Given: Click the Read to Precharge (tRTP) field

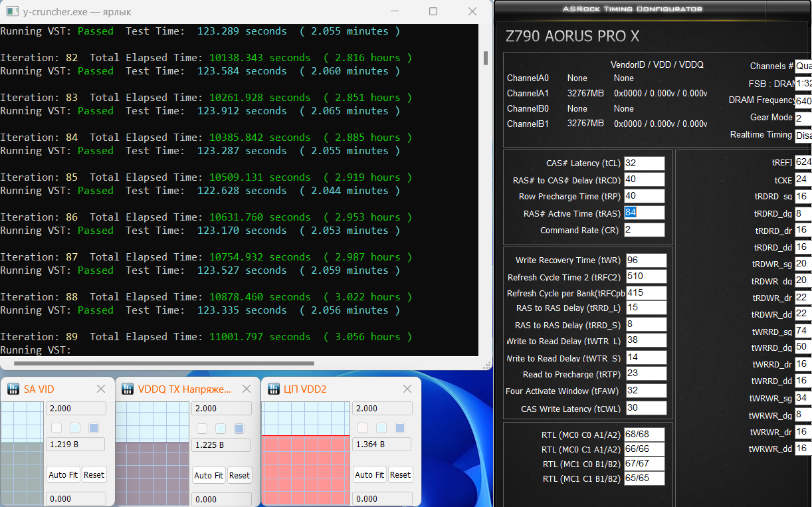Looking at the screenshot, I should pos(646,374).
